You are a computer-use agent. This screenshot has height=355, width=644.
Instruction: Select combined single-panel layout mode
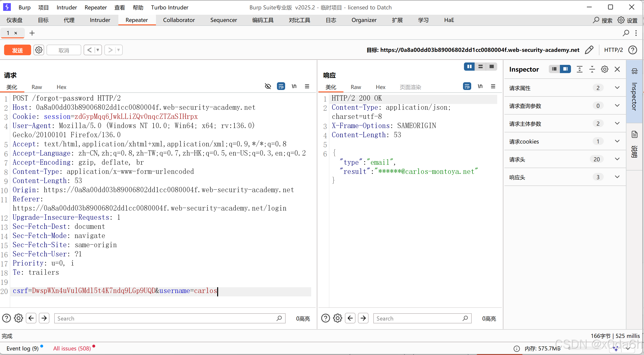[491, 67]
